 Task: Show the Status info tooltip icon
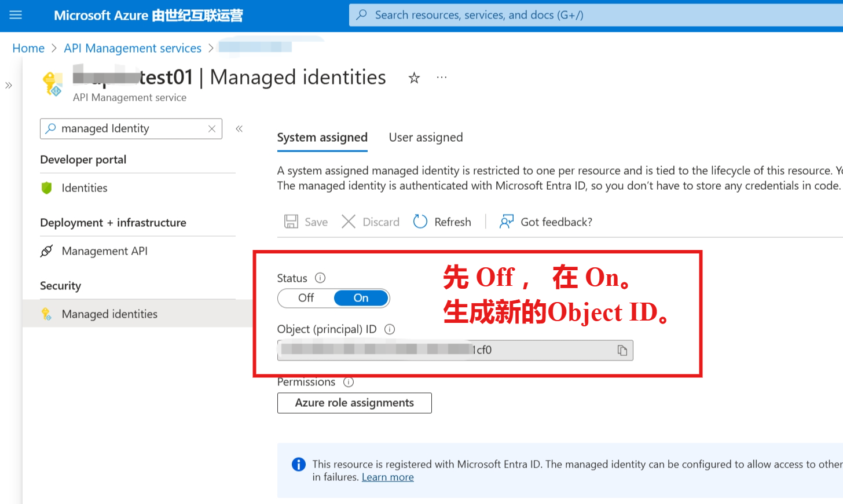[x=320, y=278]
